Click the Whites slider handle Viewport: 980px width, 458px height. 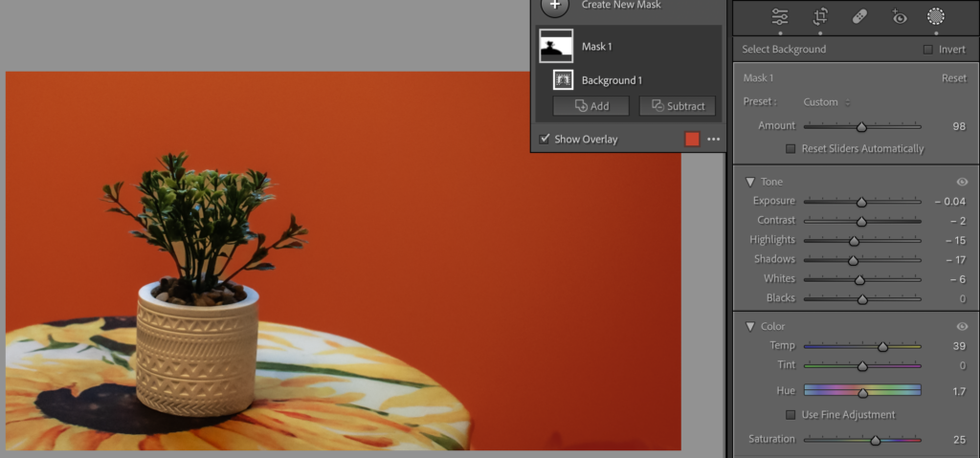[x=859, y=279]
